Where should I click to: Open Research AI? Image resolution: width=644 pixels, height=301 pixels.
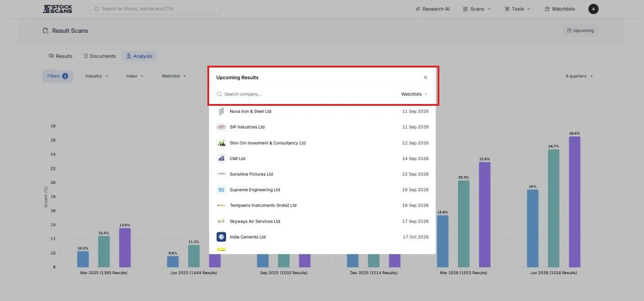[433, 9]
